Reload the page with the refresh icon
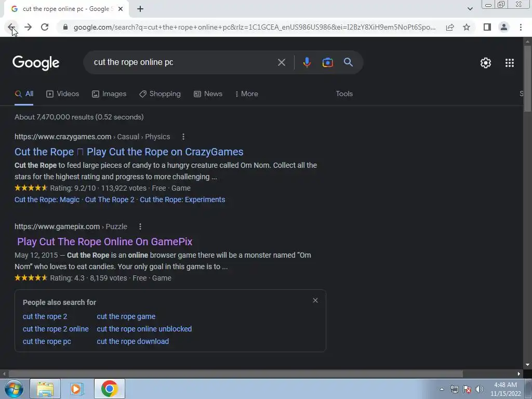The width and height of the screenshot is (532, 399). [45, 27]
